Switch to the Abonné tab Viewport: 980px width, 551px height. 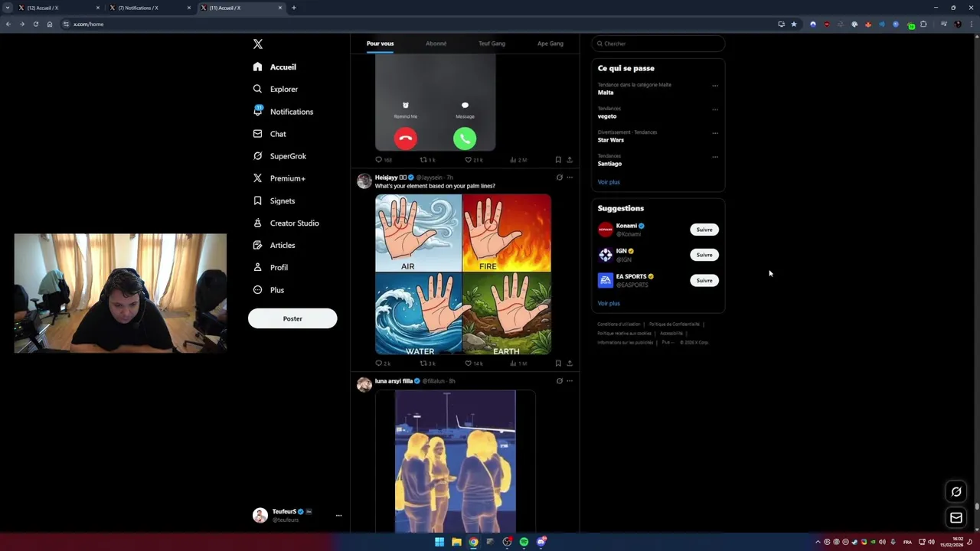click(x=436, y=44)
